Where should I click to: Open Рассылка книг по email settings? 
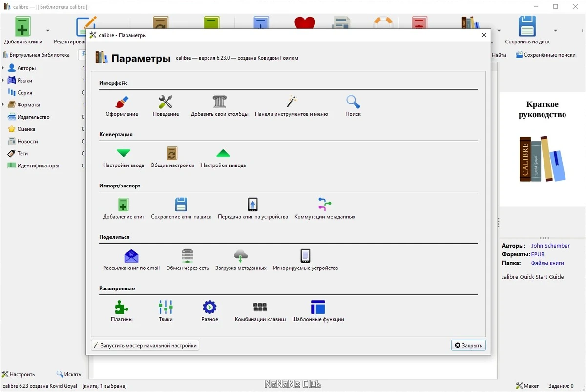131,260
